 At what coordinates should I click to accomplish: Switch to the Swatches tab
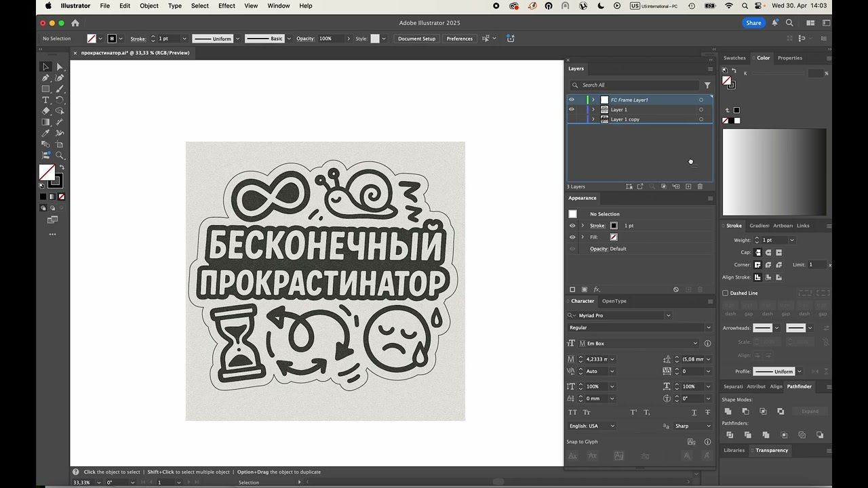(x=734, y=58)
